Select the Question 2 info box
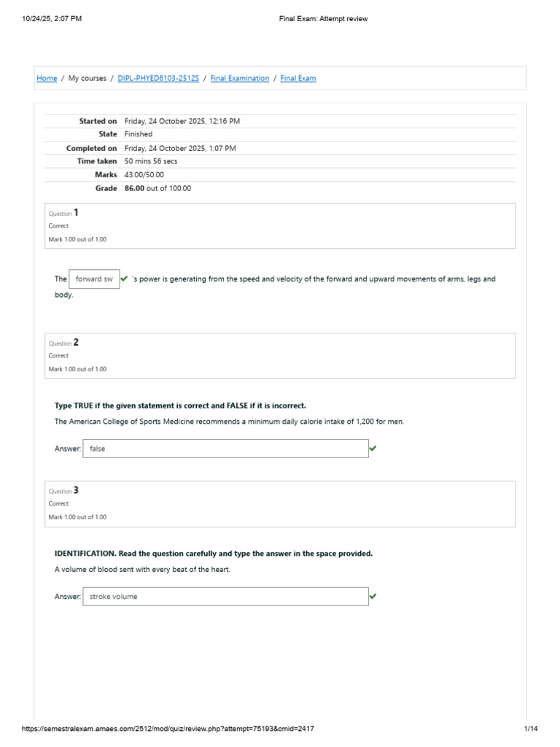Viewport: 560px width, 747px height. (280, 356)
